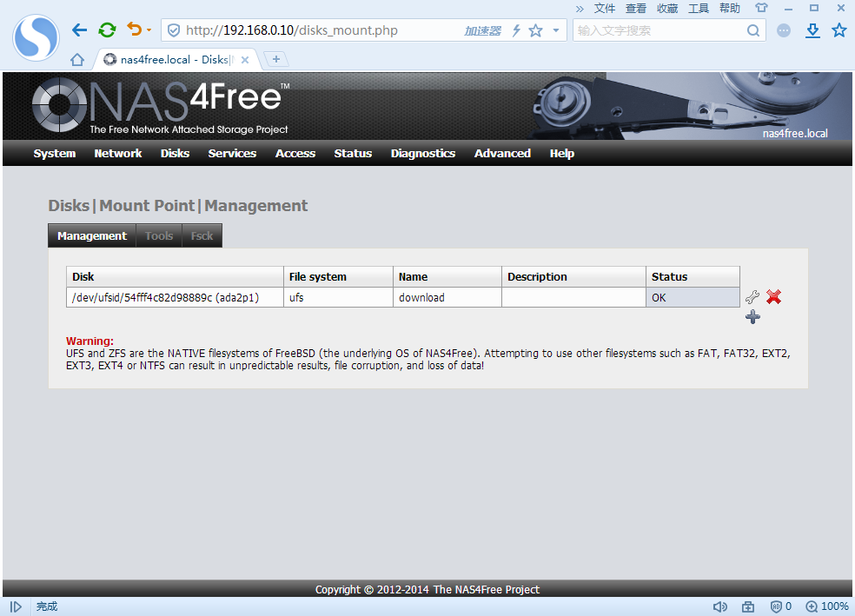Screen dimensions: 855x616
Task: Click the search magnifier icon
Action: 753,30
